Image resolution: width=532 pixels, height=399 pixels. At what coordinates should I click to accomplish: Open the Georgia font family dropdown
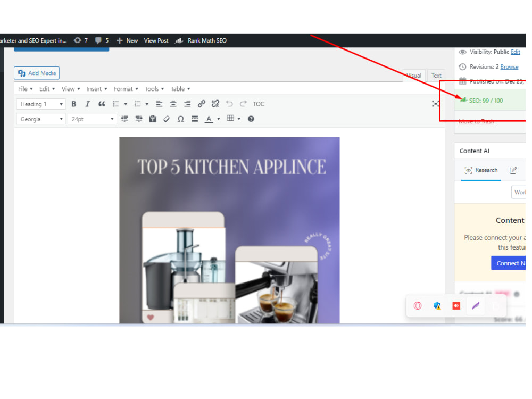click(41, 119)
